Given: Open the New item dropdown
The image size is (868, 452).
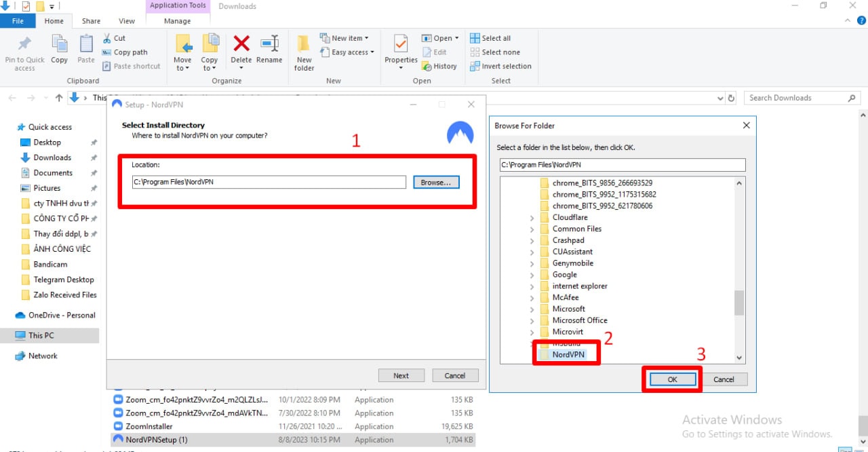Looking at the screenshot, I should 349,38.
